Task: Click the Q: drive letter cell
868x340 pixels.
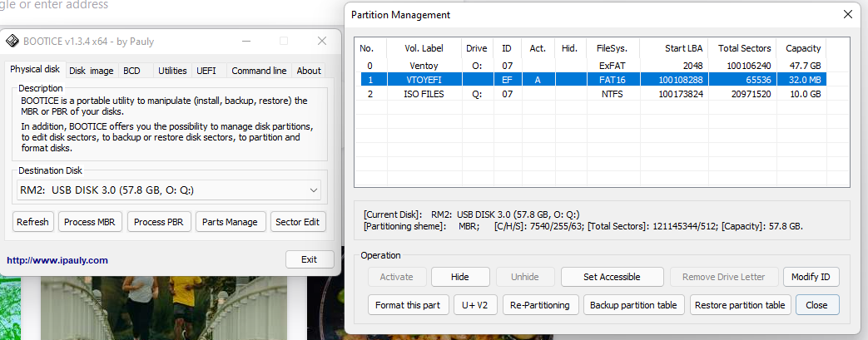Action: point(477,95)
